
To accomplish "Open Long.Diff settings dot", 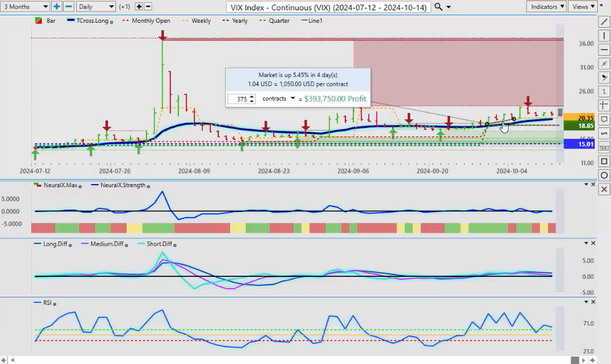I will point(70,245).
